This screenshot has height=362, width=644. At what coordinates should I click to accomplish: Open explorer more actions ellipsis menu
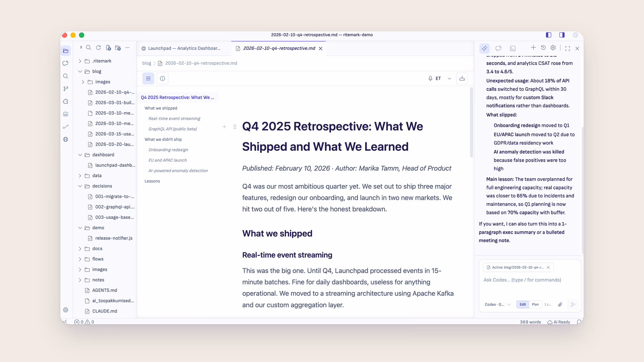pos(128,47)
